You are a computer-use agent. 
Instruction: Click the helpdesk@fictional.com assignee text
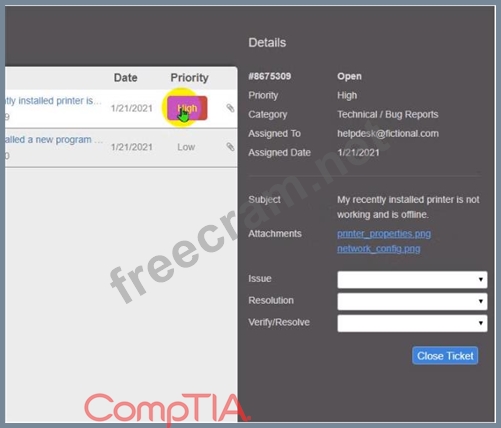pyautogui.click(x=388, y=134)
